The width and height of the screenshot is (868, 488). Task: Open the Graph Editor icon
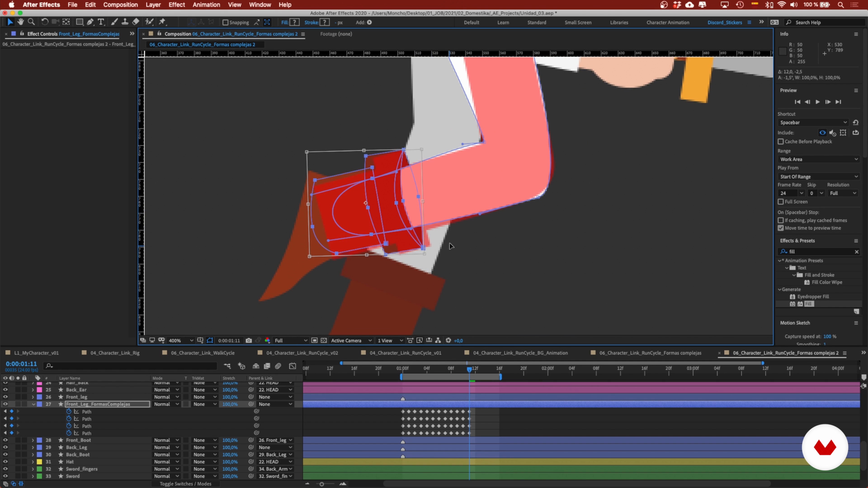click(x=292, y=366)
